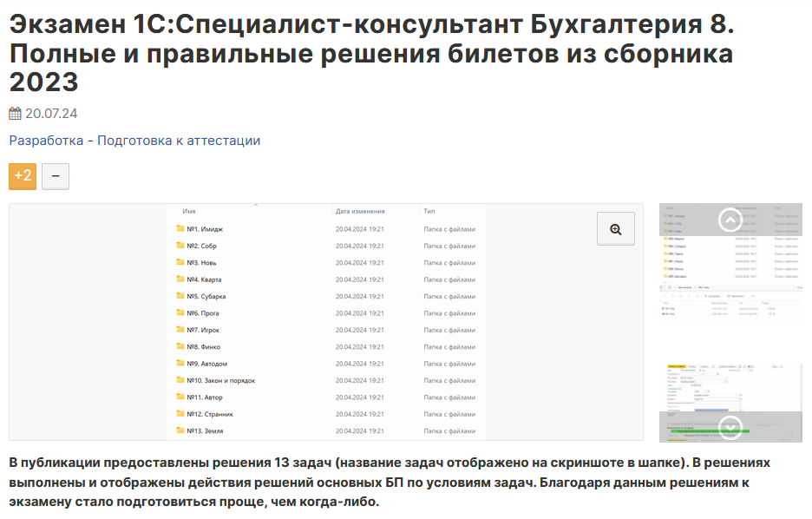Image resolution: width=812 pixels, height=519 pixels.
Task: Click the down chevron on the lower thumbnail
Action: tap(730, 426)
